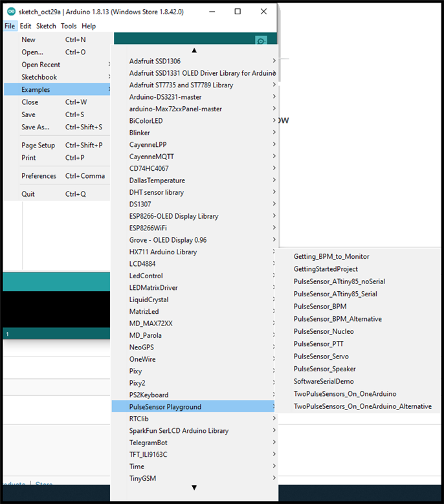Select the highlighted PulseSensor Playground entry
The height and width of the screenshot is (504, 444).
(x=195, y=406)
